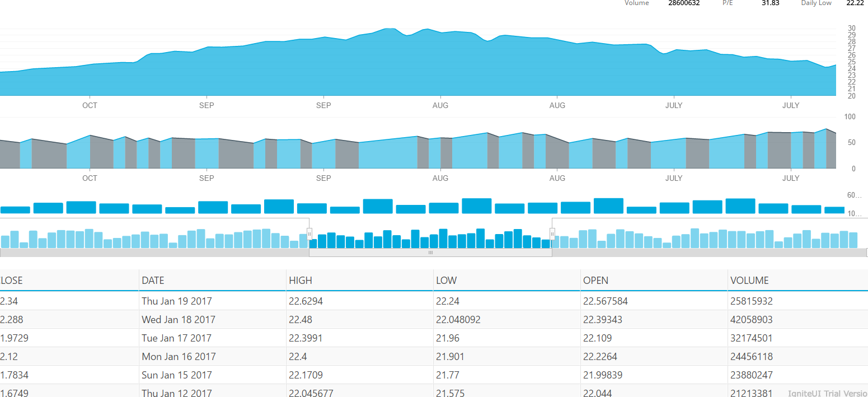
Task: Click the volume value 25815932
Action: (x=752, y=301)
